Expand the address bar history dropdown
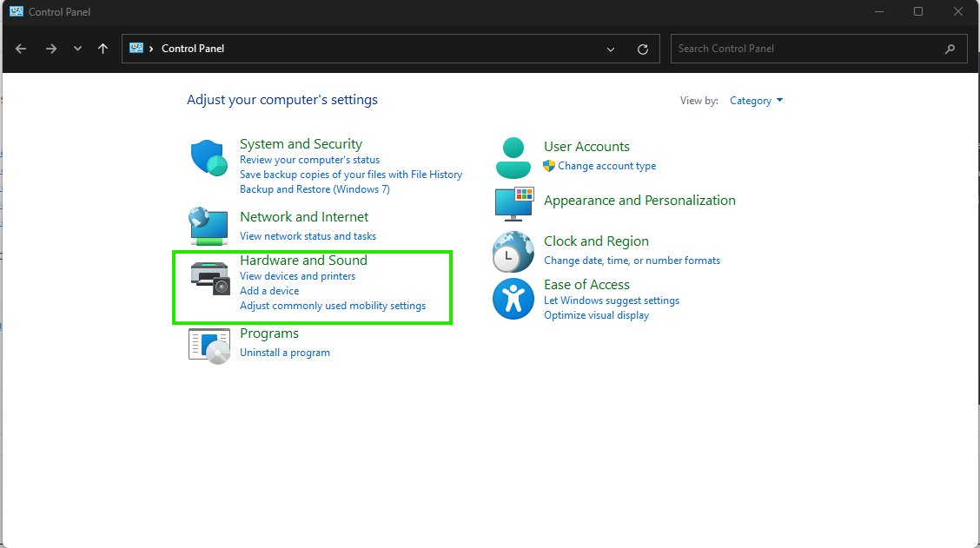Image resolution: width=980 pixels, height=548 pixels. (611, 50)
